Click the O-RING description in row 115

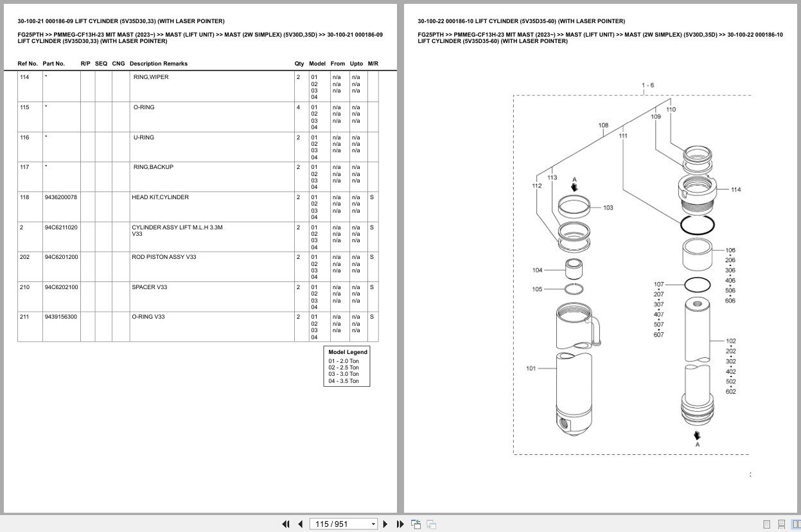(x=144, y=107)
